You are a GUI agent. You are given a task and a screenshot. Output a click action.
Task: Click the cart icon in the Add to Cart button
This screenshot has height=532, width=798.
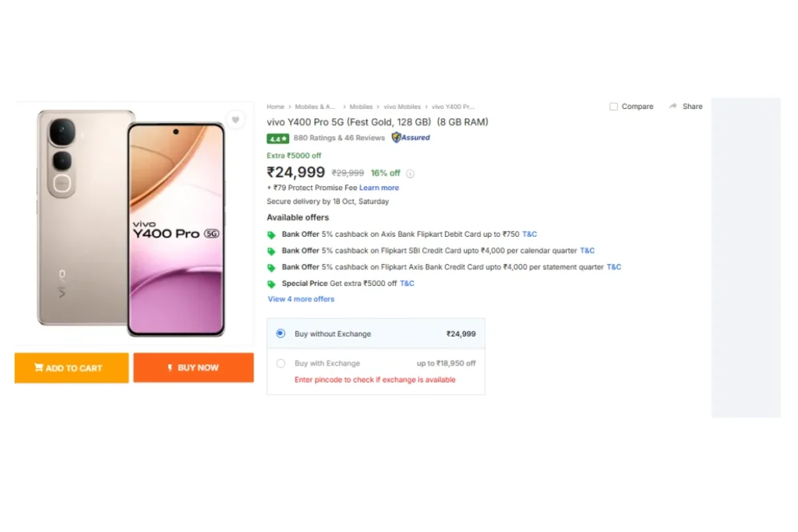point(38,368)
